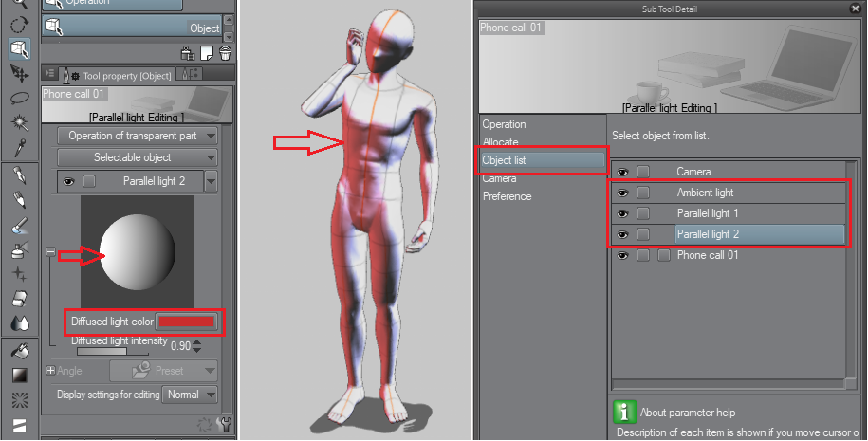
Task: Select the Lasso selection tool
Action: pos(19,98)
